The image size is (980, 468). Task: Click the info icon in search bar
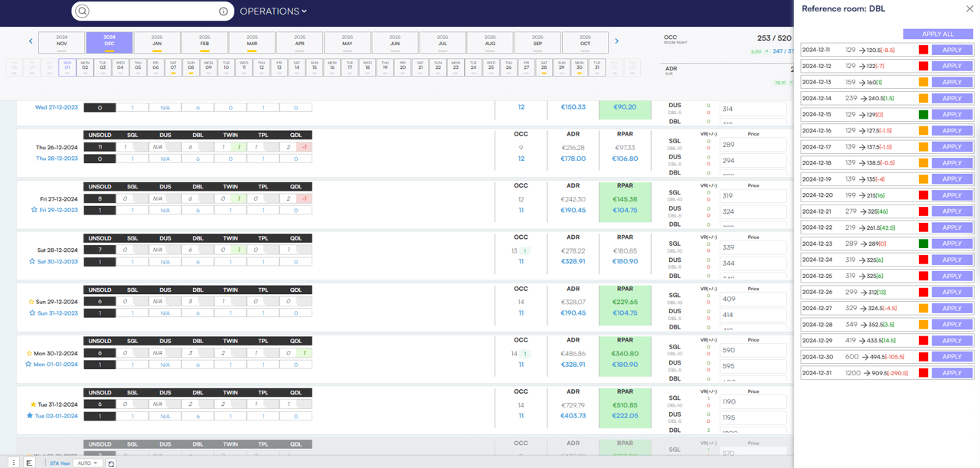tap(224, 11)
